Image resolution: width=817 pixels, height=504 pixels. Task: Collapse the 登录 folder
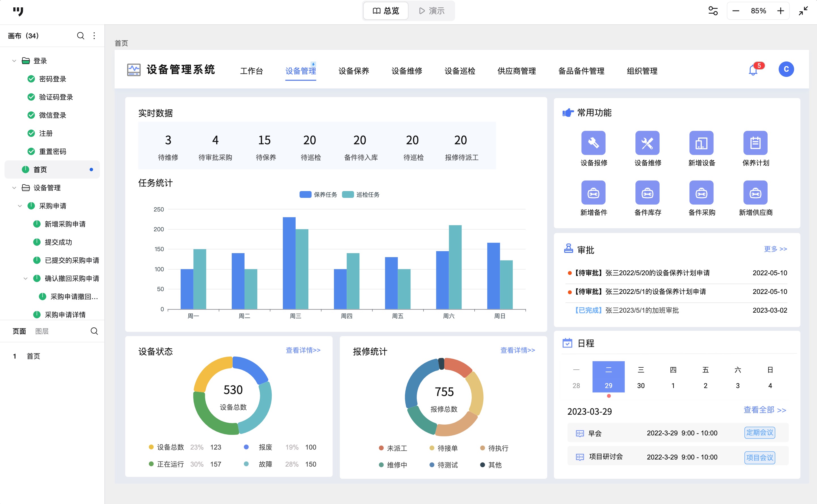pos(14,61)
